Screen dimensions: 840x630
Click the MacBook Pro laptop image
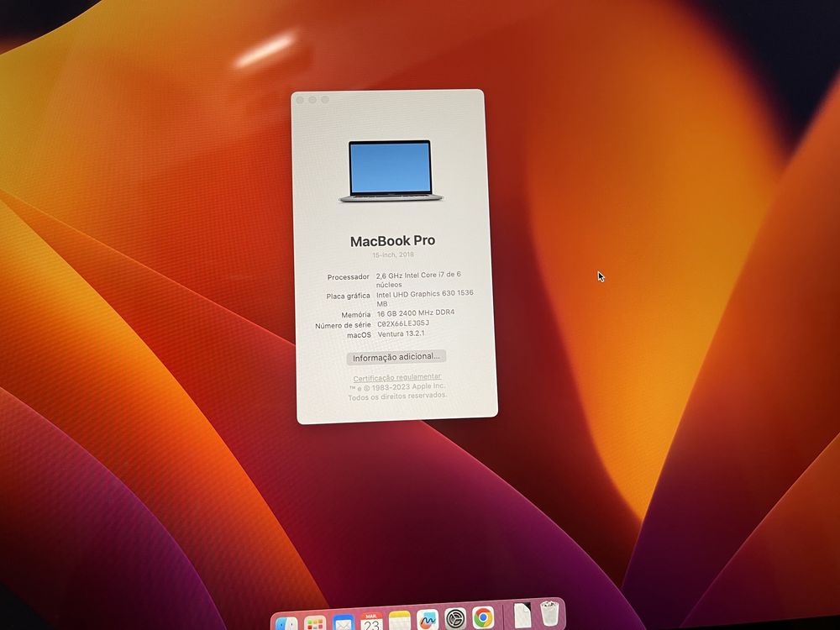pyautogui.click(x=391, y=171)
